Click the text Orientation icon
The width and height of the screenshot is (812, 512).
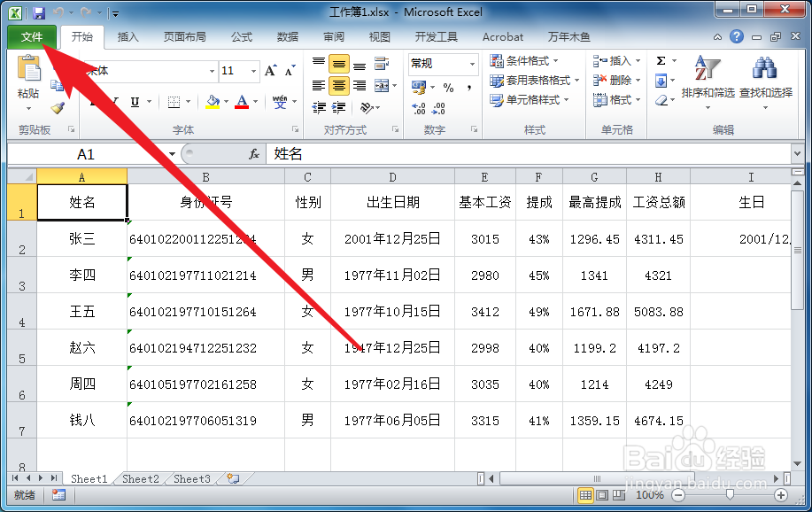[x=367, y=107]
